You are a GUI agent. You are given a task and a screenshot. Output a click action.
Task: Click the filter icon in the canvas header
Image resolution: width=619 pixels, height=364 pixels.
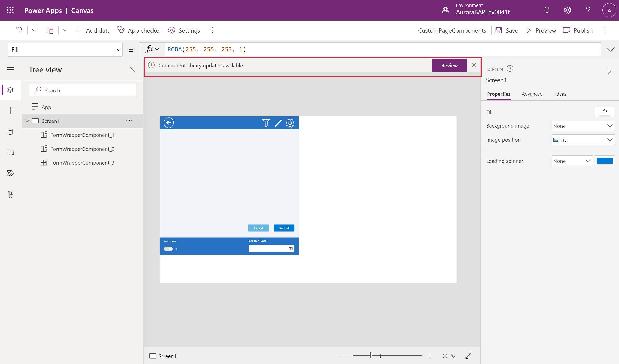click(266, 123)
